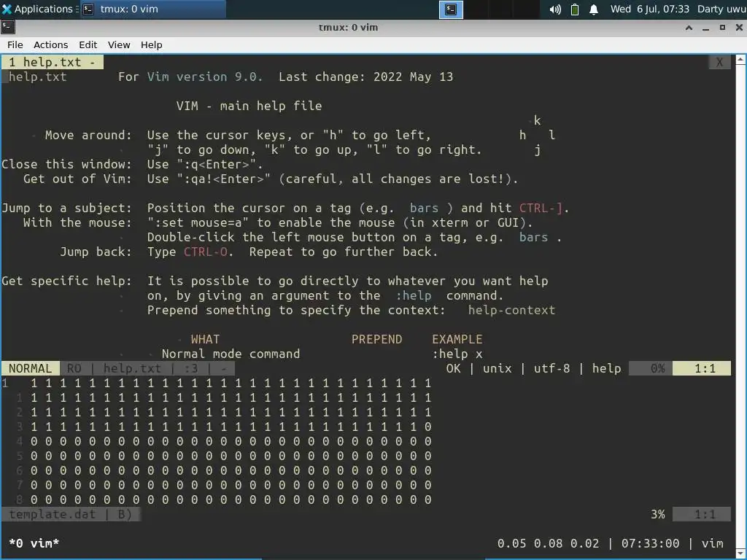Click the bars tag after e.g.

pos(424,208)
